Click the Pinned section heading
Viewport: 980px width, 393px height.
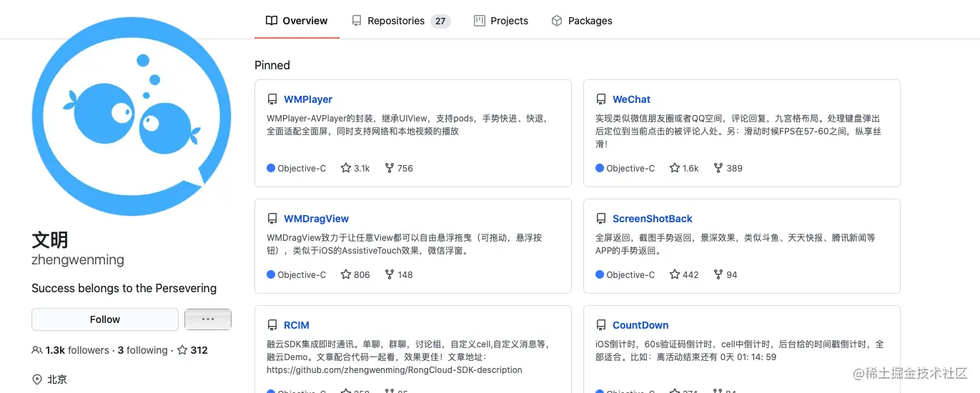click(x=272, y=65)
